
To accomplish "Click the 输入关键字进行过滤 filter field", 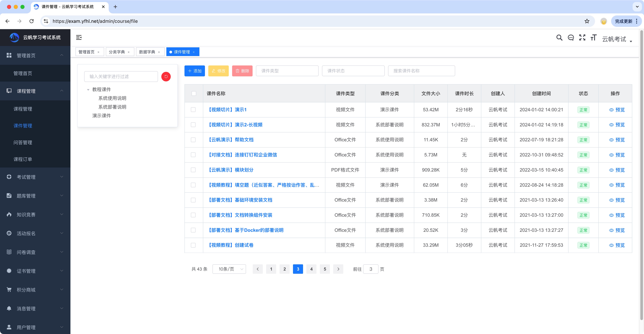I will (x=121, y=77).
